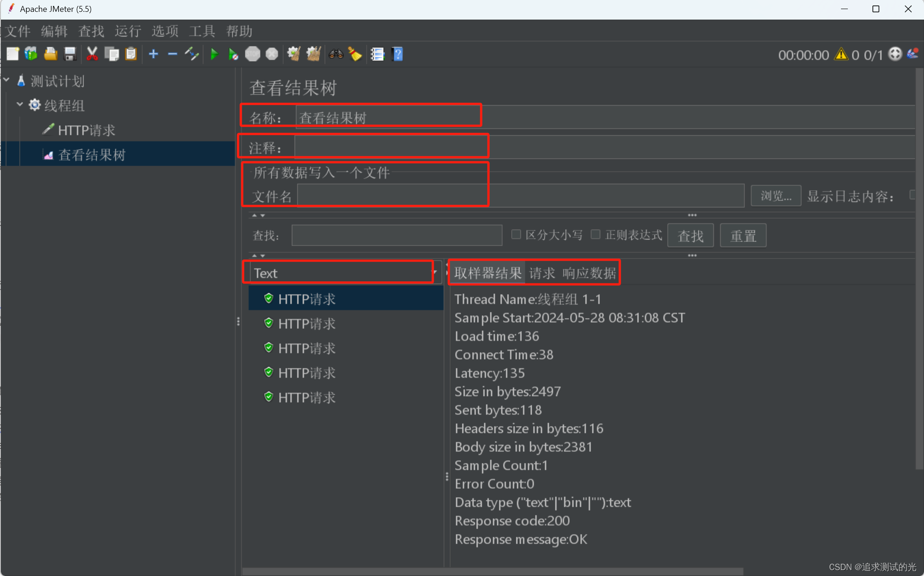Image resolution: width=924 pixels, height=576 pixels.
Task: Click the Save floppy disk icon
Action: (x=70, y=54)
